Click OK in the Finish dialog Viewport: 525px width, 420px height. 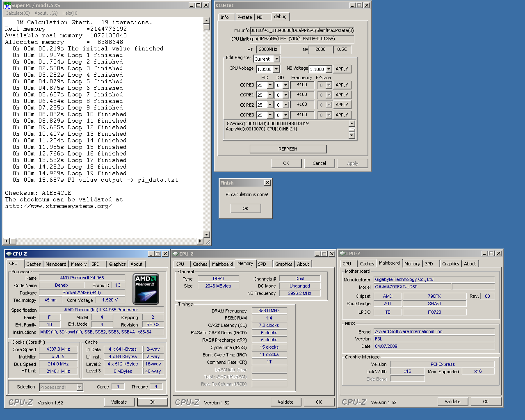(x=245, y=208)
